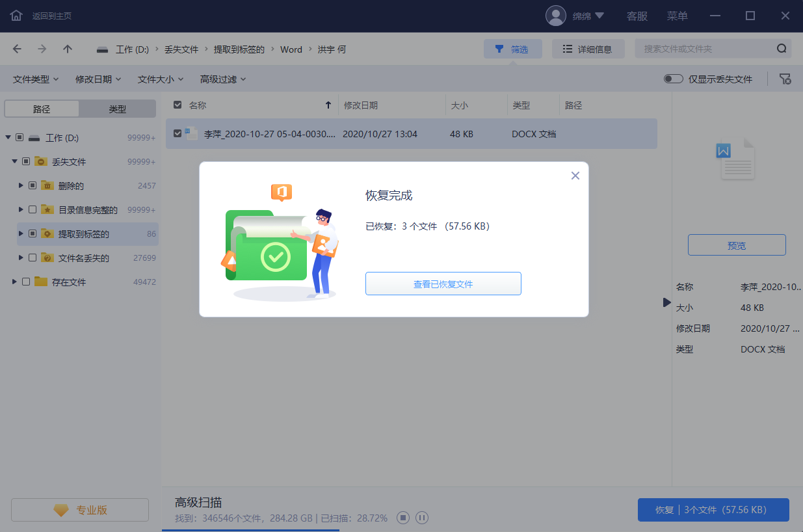
Task: Expand the preview panel side arrow
Action: coord(666,302)
